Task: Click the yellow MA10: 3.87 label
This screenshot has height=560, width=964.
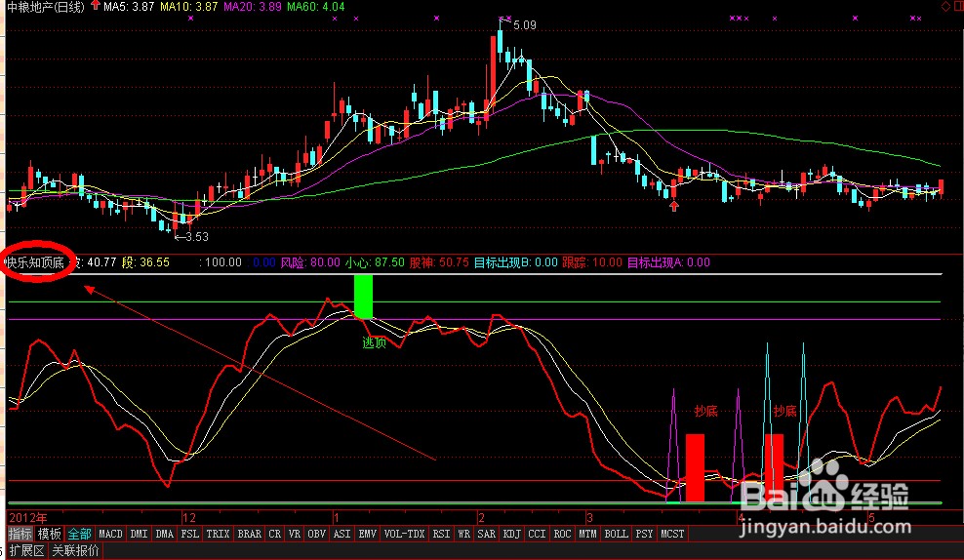Action: [x=188, y=7]
